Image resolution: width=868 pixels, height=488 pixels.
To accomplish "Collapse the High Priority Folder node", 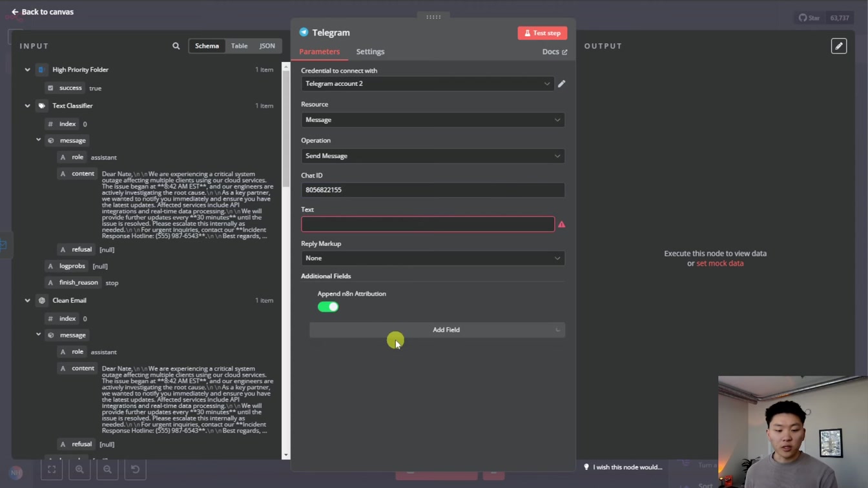I will point(27,70).
